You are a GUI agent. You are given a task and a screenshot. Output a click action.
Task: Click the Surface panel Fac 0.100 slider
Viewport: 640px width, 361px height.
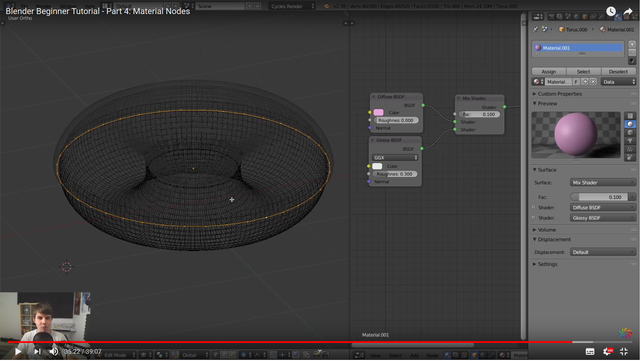599,197
